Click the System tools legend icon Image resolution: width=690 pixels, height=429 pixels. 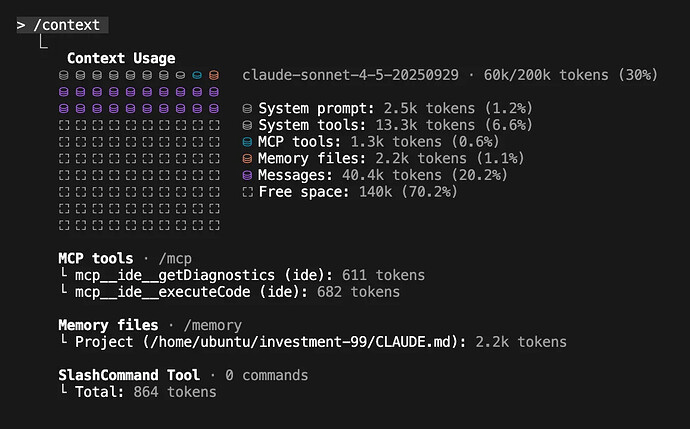248,125
